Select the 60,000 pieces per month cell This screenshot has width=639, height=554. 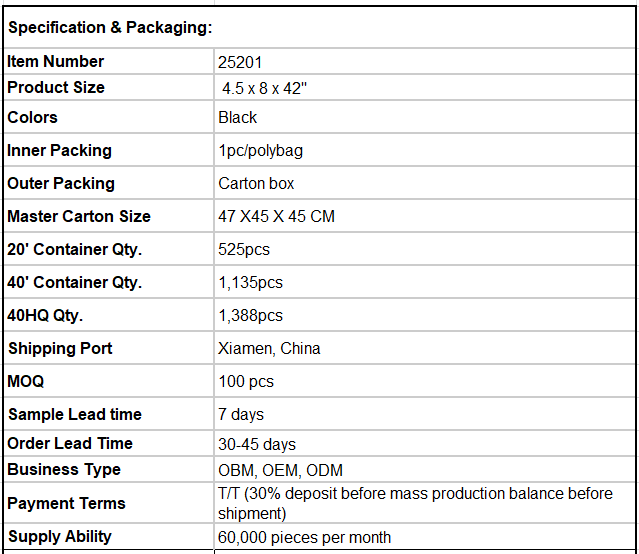coord(424,536)
